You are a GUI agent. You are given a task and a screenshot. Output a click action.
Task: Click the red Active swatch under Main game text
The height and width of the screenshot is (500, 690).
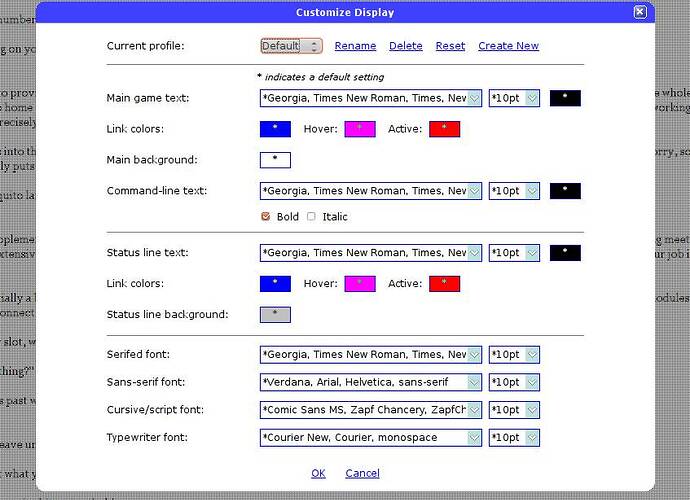coord(444,129)
